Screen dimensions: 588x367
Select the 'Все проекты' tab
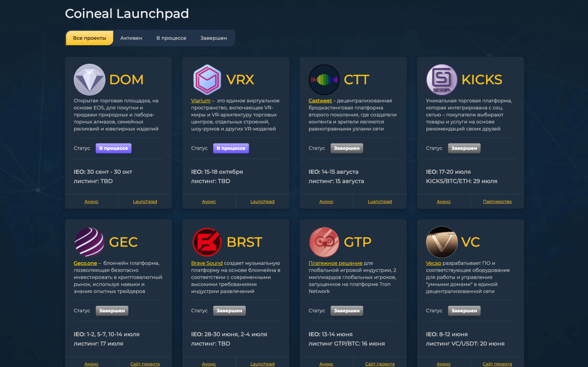89,38
